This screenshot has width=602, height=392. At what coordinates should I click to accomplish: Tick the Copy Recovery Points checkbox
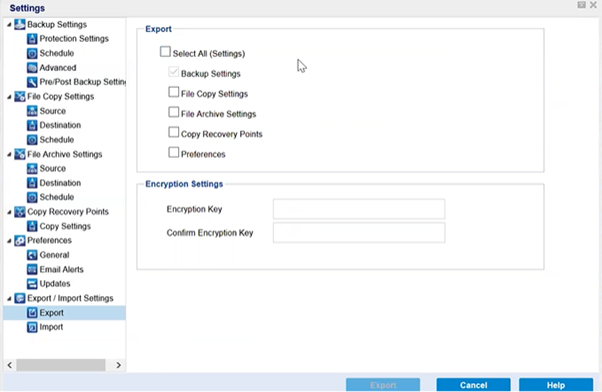click(174, 132)
